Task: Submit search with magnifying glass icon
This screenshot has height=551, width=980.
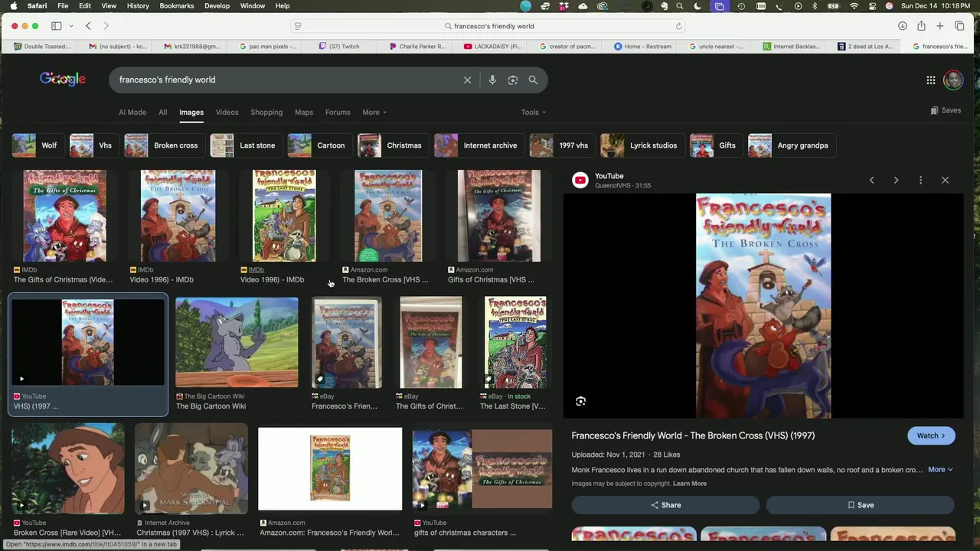Action: click(x=533, y=80)
